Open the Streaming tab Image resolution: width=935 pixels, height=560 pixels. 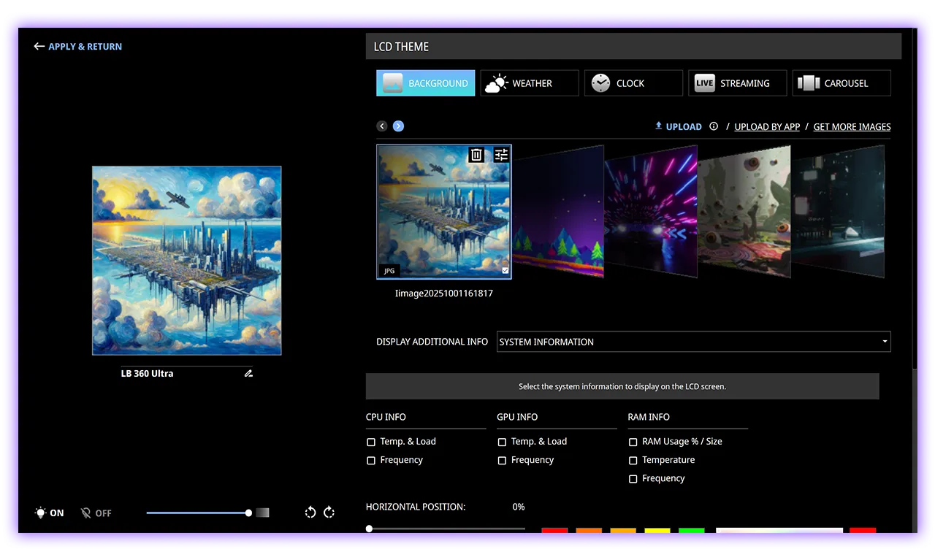(737, 83)
